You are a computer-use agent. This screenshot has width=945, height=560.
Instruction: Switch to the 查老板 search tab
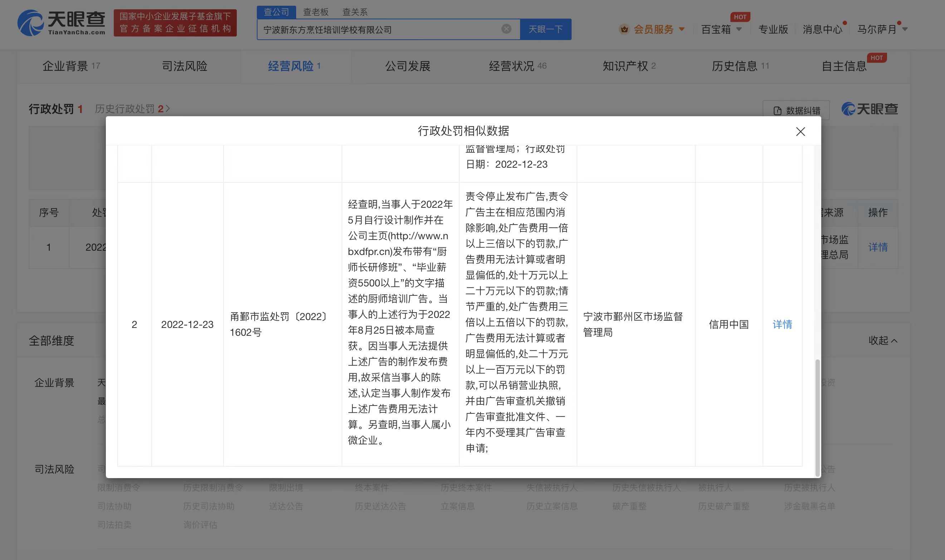point(315,12)
